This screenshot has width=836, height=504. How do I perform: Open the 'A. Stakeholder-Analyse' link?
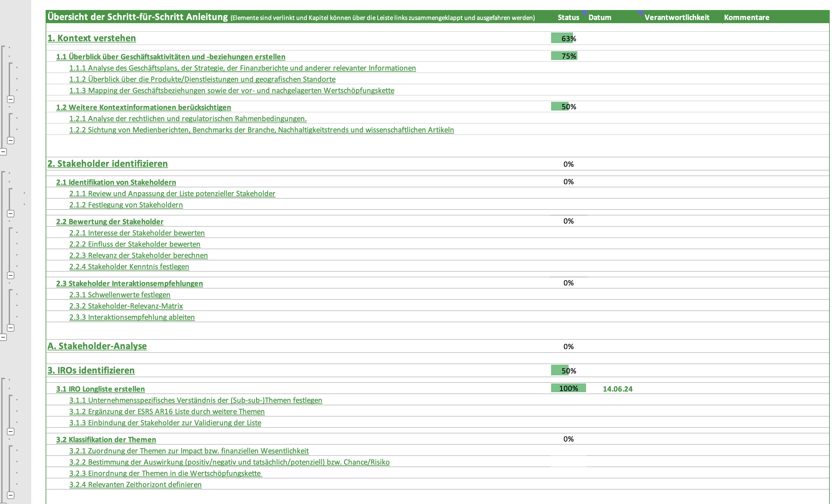(x=97, y=346)
